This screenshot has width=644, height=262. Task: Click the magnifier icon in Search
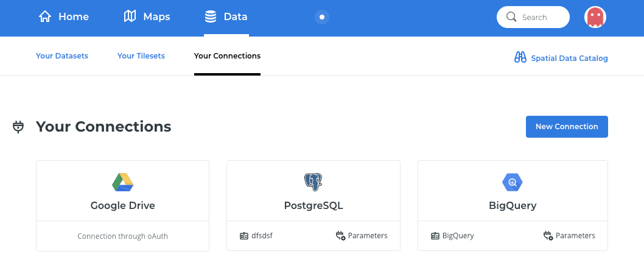coord(511,17)
